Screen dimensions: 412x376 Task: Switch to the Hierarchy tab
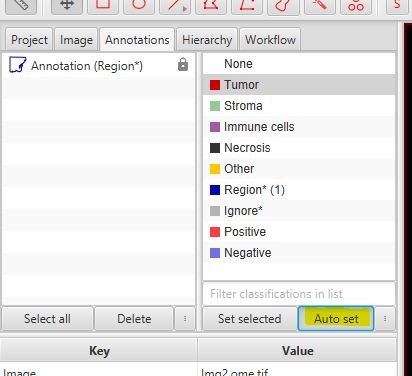(207, 40)
